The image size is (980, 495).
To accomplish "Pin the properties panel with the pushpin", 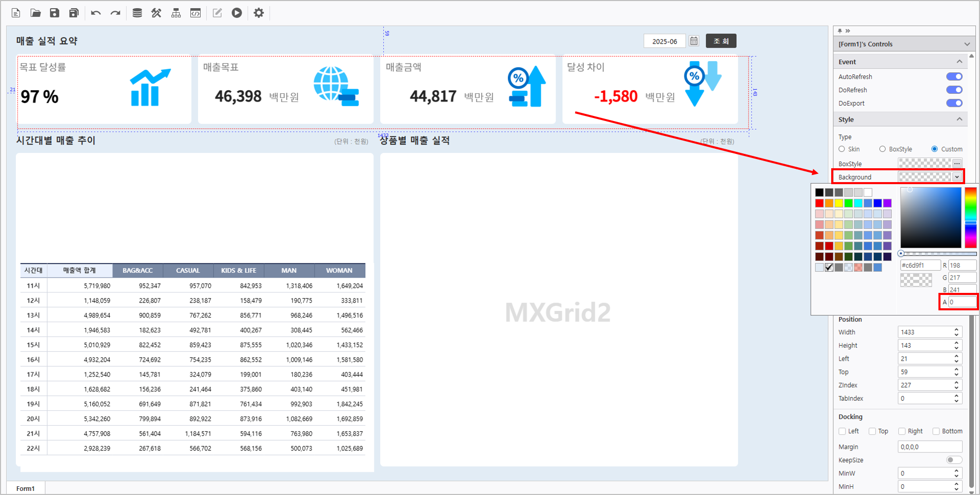I will pyautogui.click(x=840, y=31).
